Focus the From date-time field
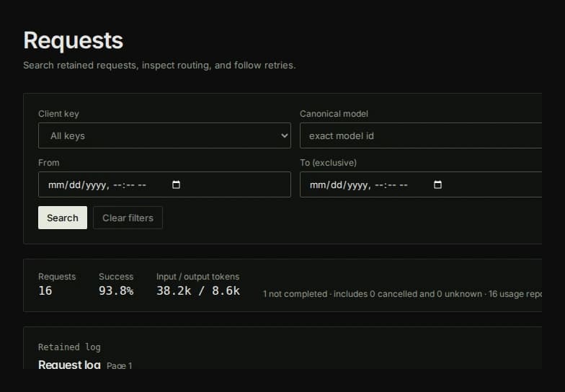Viewport: 565px width, 392px height. click(x=164, y=184)
